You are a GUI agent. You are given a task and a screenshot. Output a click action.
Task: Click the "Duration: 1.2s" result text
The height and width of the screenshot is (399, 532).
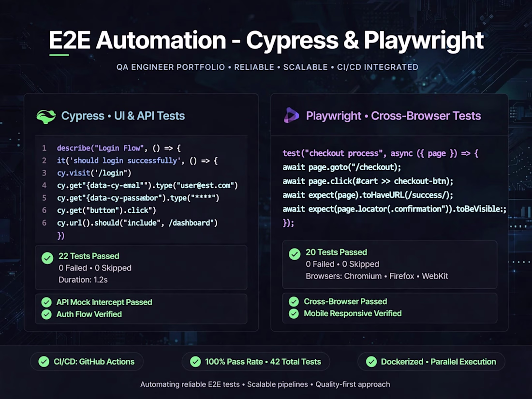coord(83,280)
